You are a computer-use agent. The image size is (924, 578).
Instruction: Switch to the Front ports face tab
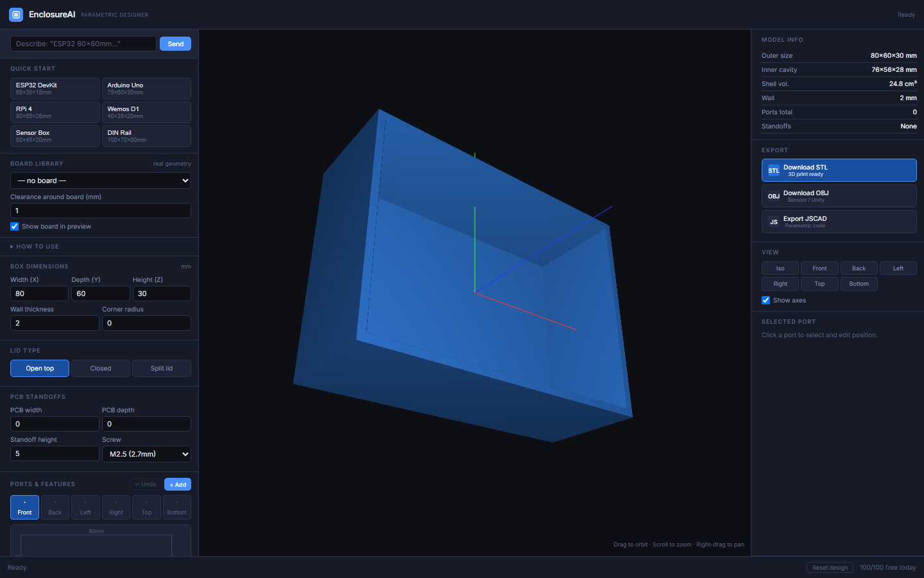pos(24,507)
